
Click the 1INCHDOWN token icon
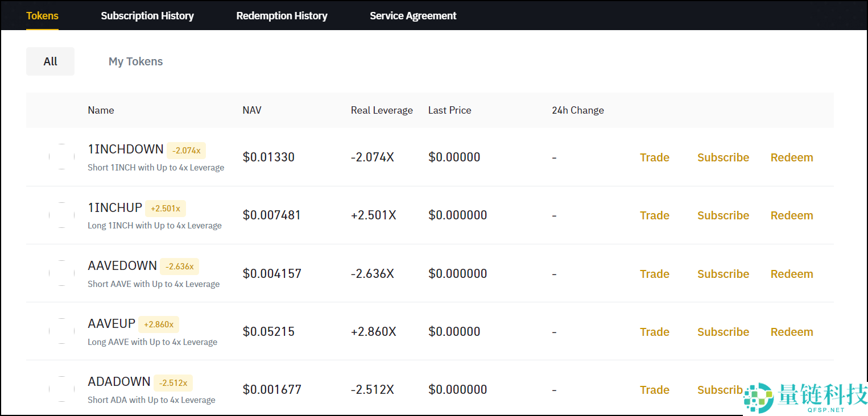(x=61, y=157)
